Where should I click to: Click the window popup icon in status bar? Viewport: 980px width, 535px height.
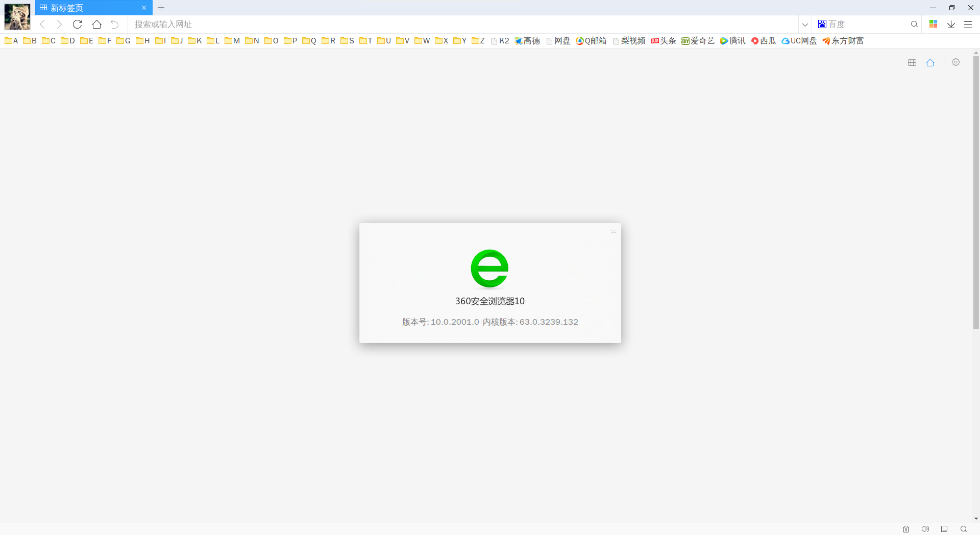[944, 529]
